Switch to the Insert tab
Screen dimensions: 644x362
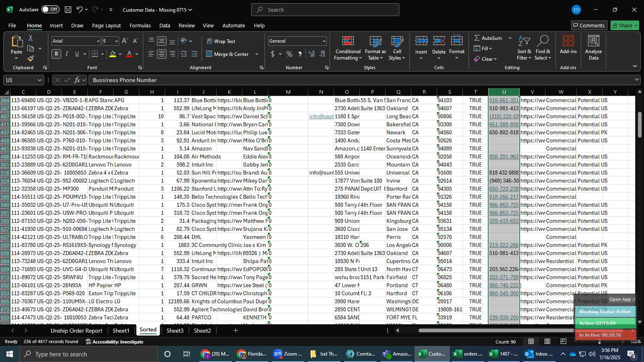[56, 25]
